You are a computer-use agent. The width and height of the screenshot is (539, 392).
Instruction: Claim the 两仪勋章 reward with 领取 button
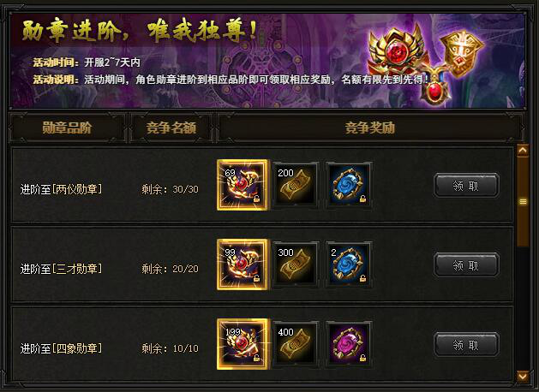click(x=466, y=186)
